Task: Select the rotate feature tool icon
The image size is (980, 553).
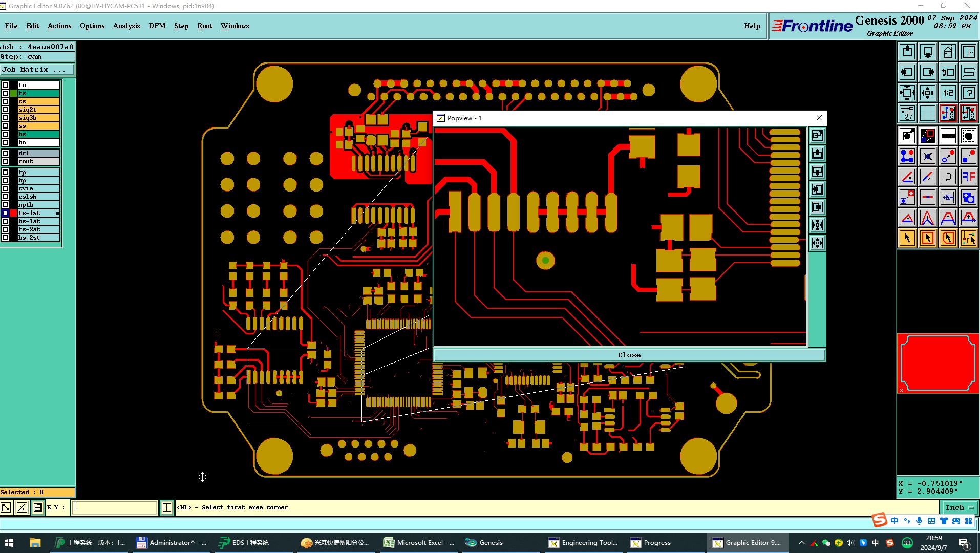Action: click(948, 177)
